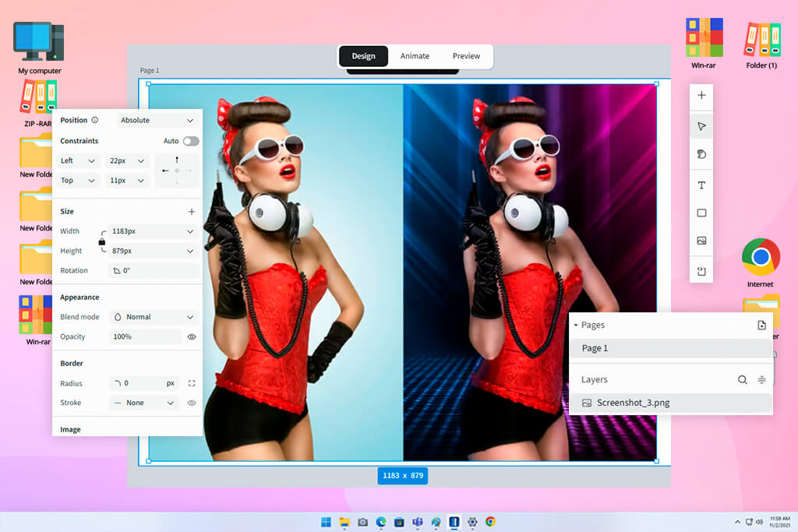Click the 1183 x 879 size badge
798x532 pixels.
pyautogui.click(x=403, y=476)
